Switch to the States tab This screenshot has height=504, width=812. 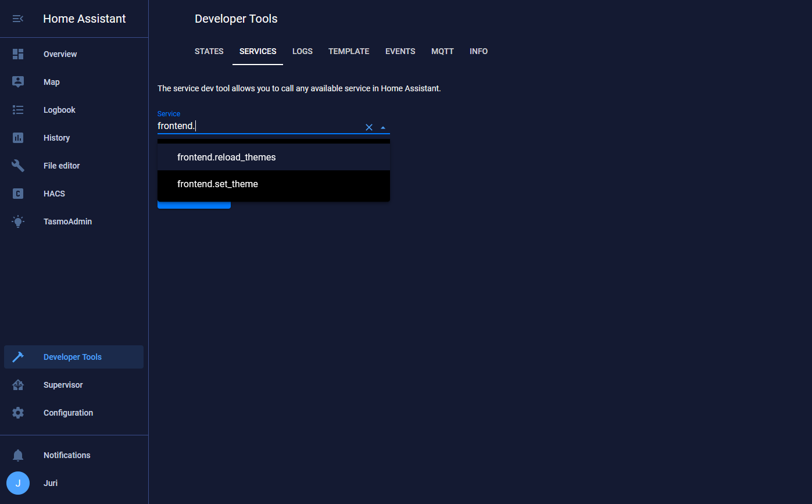(x=209, y=51)
